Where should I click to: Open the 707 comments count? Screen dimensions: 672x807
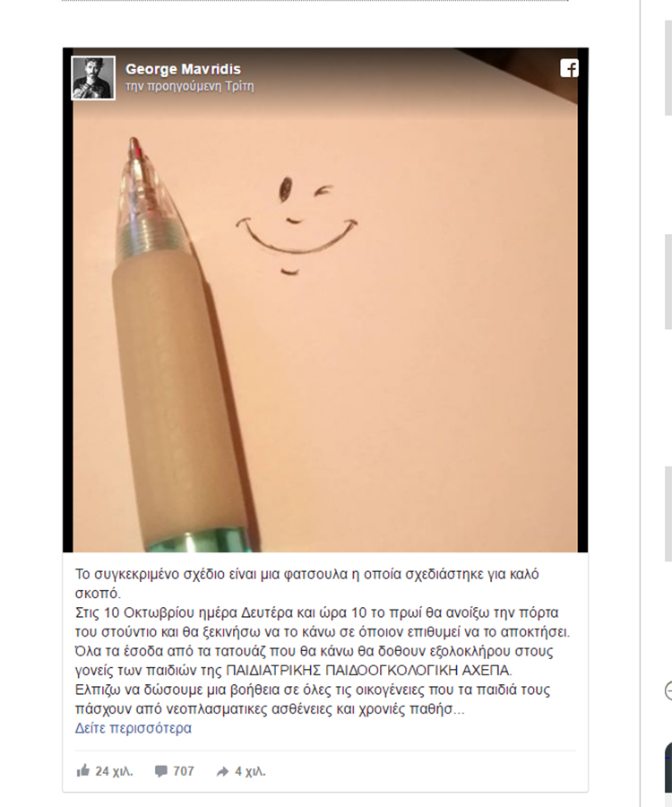[x=184, y=771]
